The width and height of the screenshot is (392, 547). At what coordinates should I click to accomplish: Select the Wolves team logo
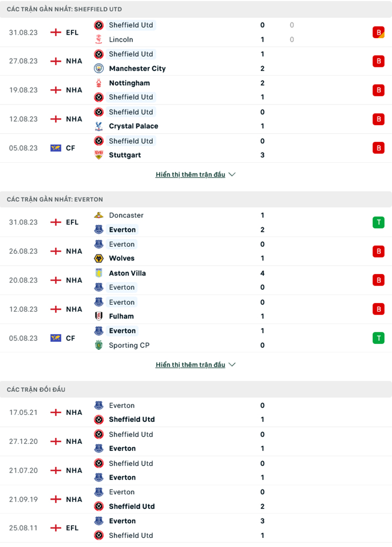pos(99,258)
